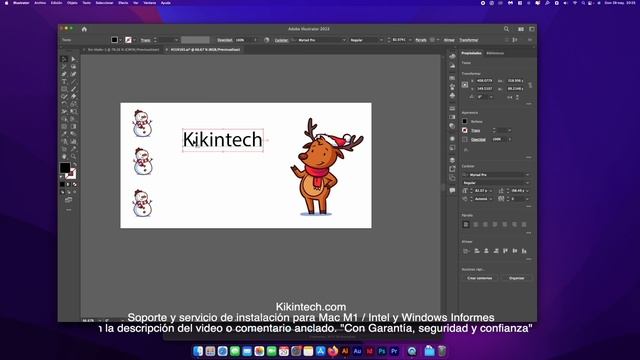Click the Illustrator icon in the Dock

point(345,351)
